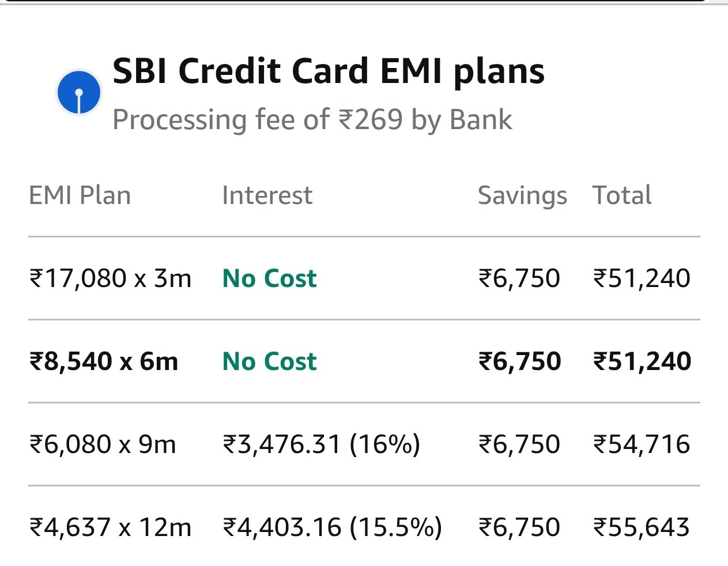Click No Cost label in the 3m row
The width and height of the screenshot is (728, 566).
coord(269,278)
